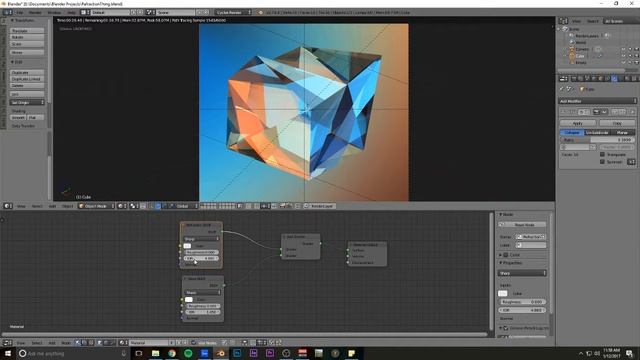
Task: Click the Glass BSDF node color swatch
Action: pyautogui.click(x=189, y=299)
